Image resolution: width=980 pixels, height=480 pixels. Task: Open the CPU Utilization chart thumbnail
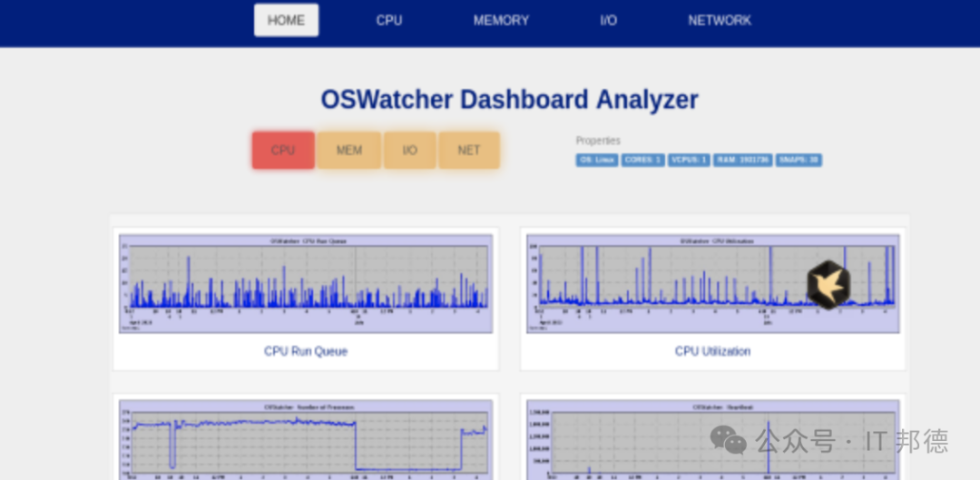point(712,284)
